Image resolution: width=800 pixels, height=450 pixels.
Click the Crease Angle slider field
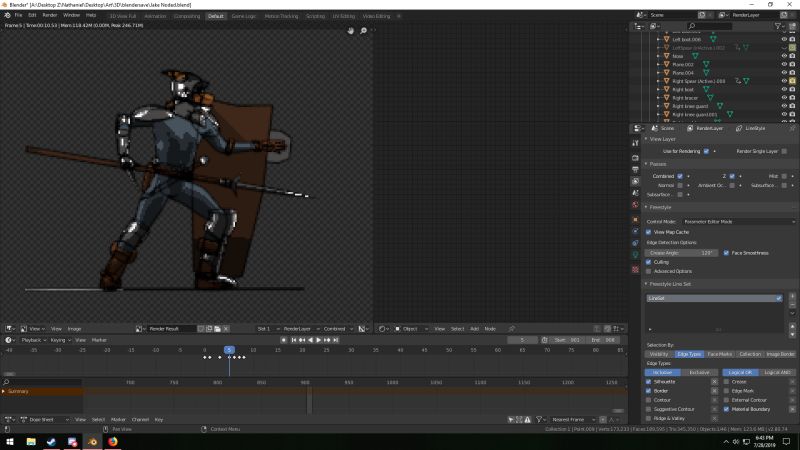point(681,253)
